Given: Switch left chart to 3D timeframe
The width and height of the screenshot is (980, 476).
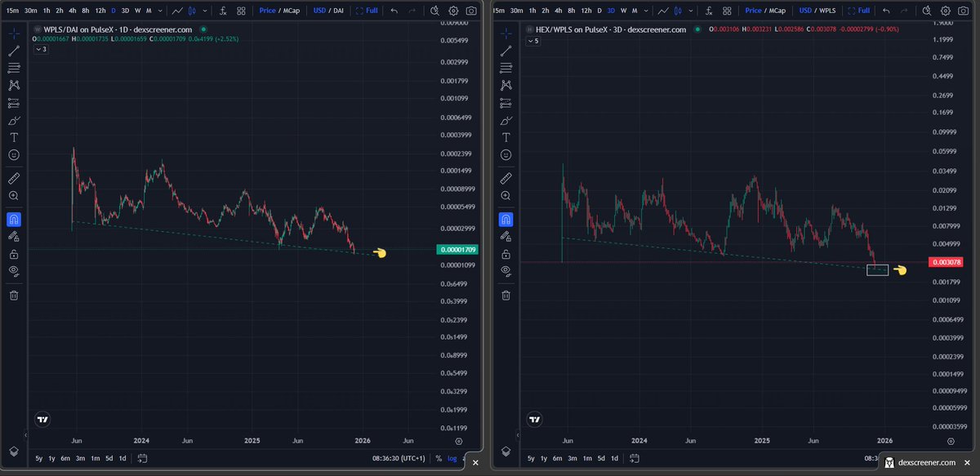Looking at the screenshot, I should [125, 11].
